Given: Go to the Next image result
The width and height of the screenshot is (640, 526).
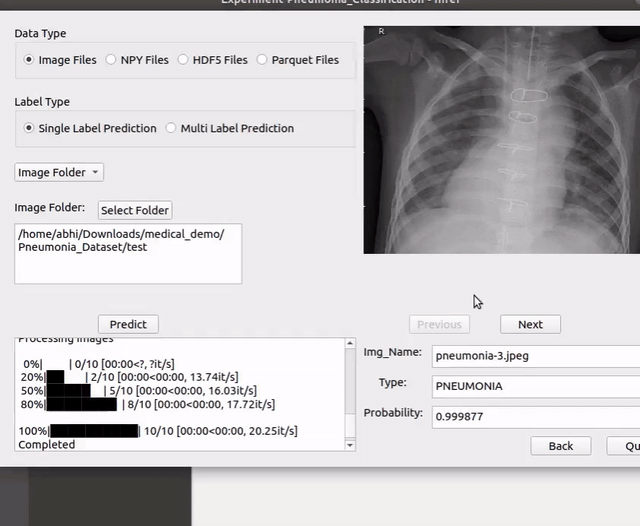Looking at the screenshot, I should coord(530,324).
